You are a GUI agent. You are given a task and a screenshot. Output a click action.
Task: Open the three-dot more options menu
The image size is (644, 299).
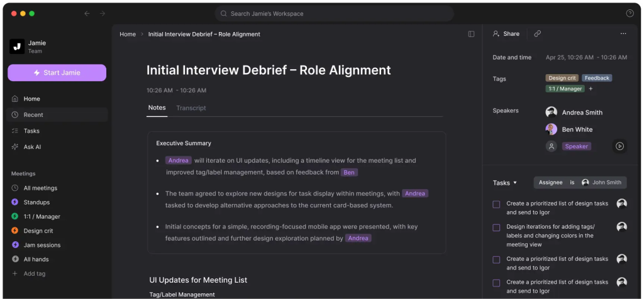coord(623,34)
